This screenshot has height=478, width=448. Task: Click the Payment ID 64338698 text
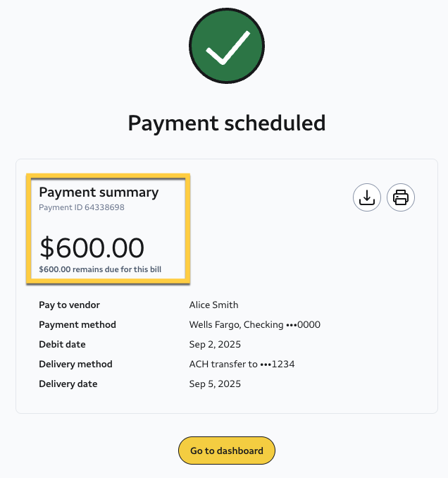[82, 207]
